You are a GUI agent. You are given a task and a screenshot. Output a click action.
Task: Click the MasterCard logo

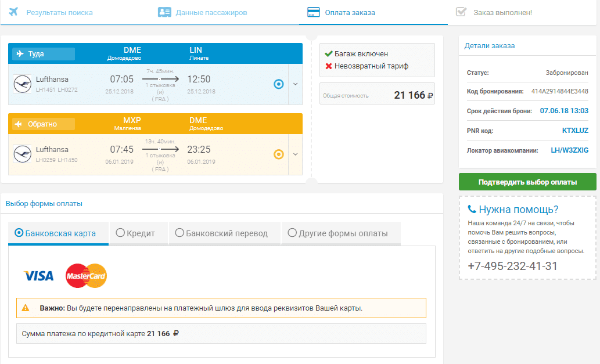point(86,276)
